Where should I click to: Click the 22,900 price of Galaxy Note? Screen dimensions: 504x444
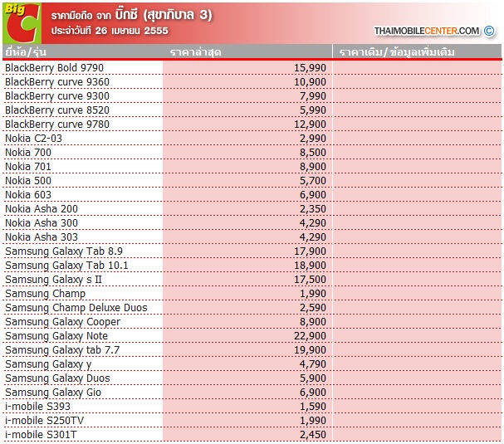(311, 336)
